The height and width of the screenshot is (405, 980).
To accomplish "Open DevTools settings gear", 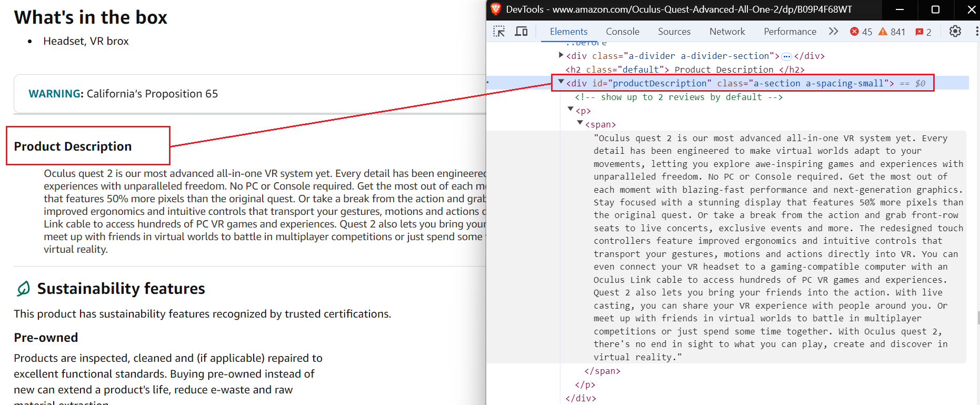I will pos(955,32).
